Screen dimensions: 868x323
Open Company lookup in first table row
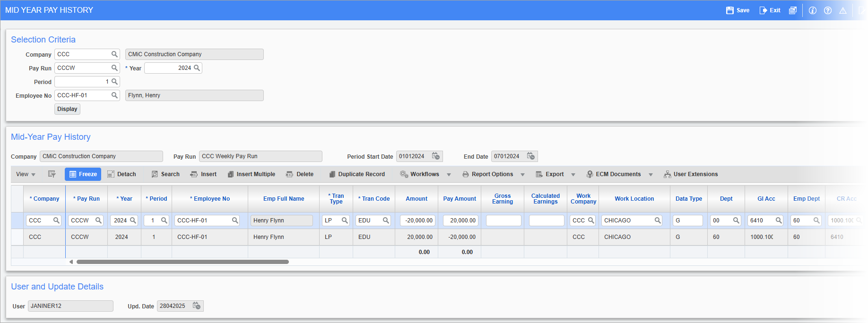[56, 221]
